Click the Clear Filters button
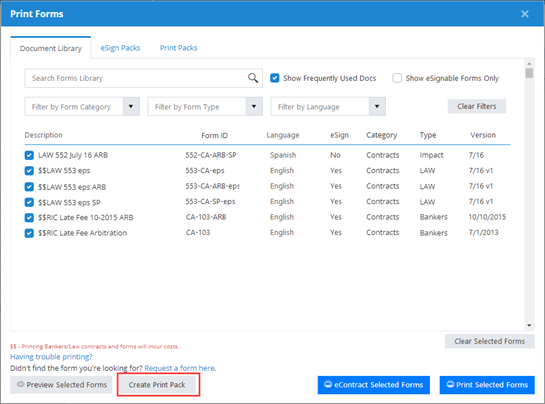This screenshot has width=545, height=404. [x=477, y=106]
